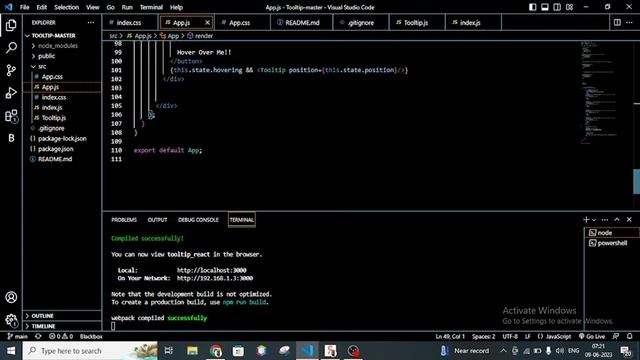Open the Run and Debug view
Image resolution: width=640 pixels, height=360 pixels.
(x=11, y=93)
